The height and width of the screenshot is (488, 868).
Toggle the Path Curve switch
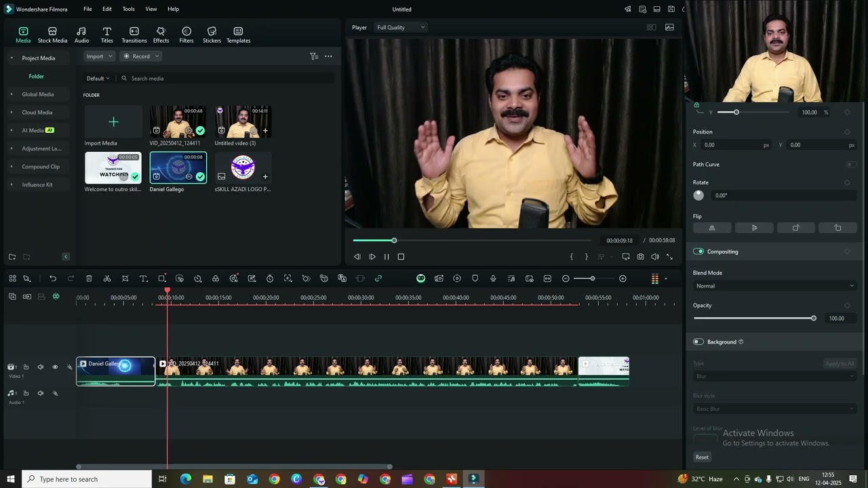click(851, 164)
